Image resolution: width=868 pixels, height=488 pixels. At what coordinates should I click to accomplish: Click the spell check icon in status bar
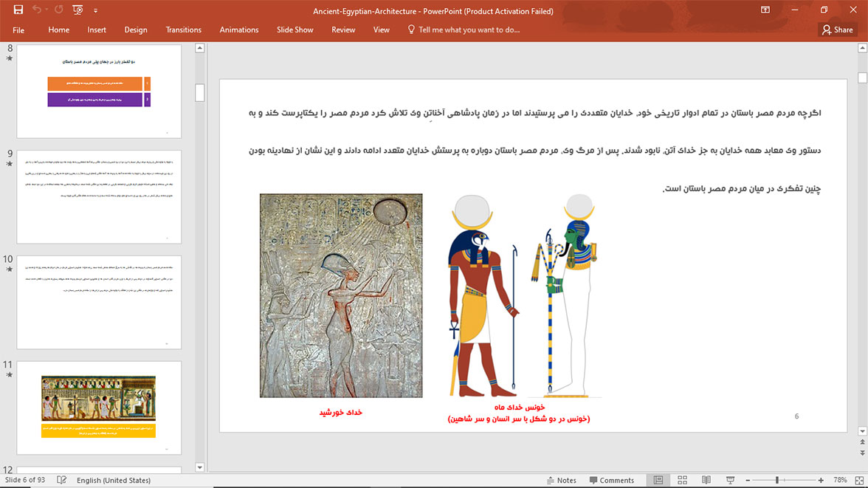61,480
